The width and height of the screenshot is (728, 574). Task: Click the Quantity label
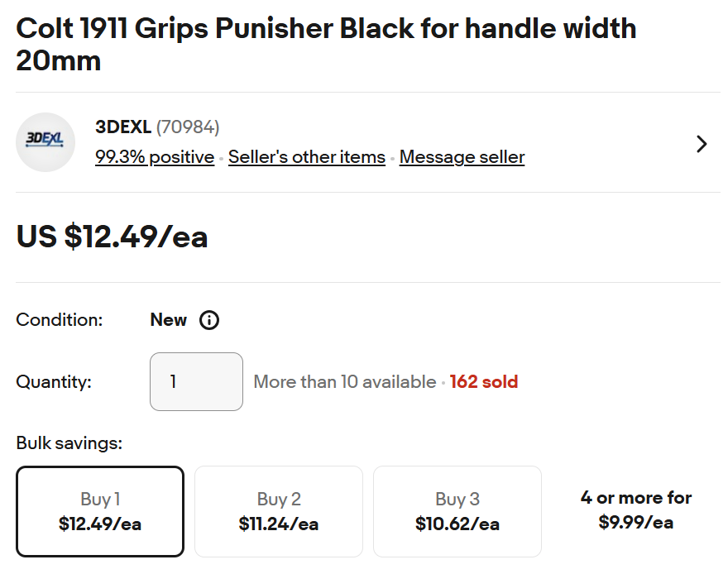54,382
